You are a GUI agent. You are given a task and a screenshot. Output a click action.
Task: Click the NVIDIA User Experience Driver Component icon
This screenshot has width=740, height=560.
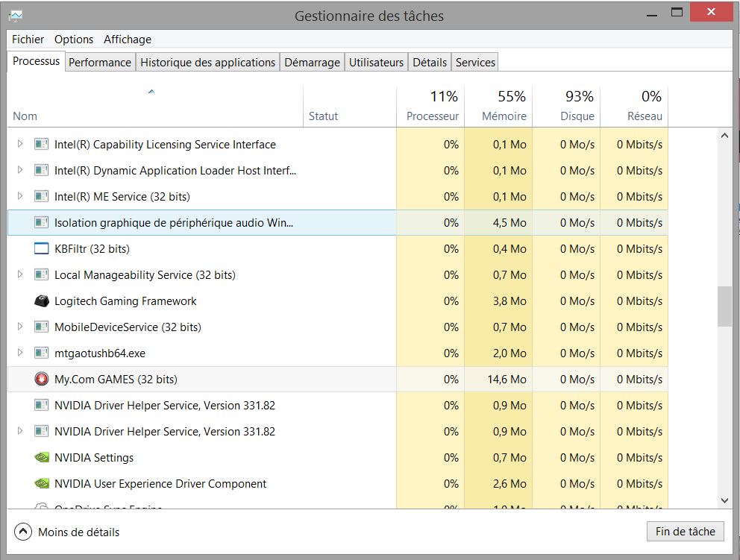42,484
